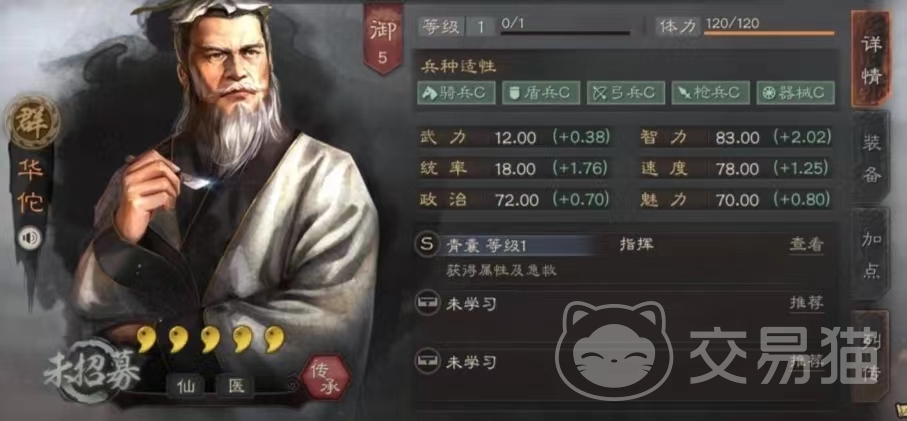Switch to the 装备 equipment tab

871,158
